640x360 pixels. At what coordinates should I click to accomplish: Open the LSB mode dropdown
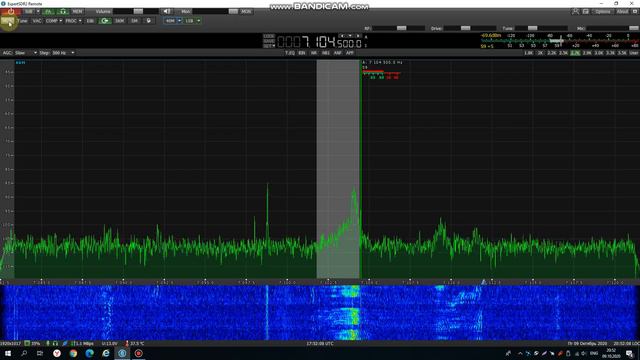(x=198, y=21)
